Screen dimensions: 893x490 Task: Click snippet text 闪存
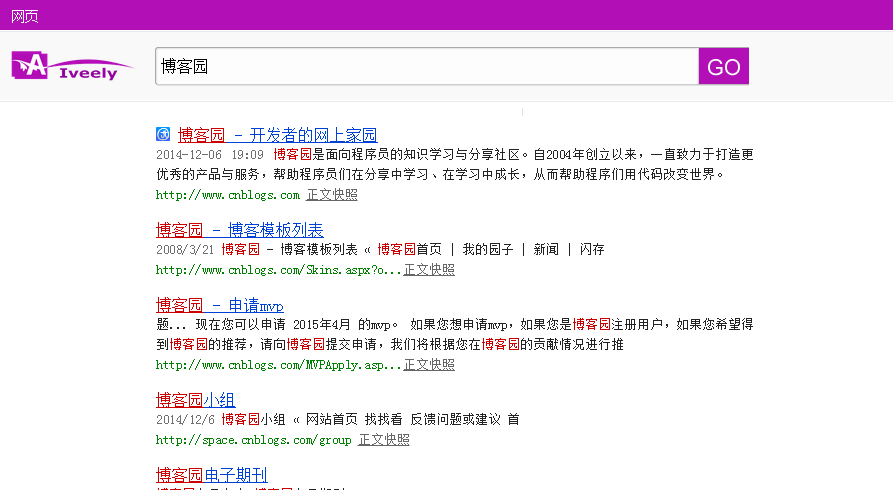[x=592, y=249]
